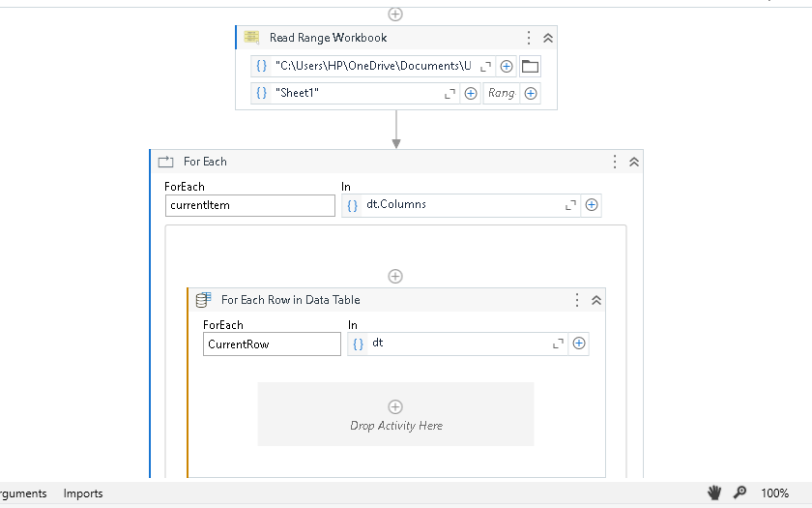Viewport: 812px width, 508px height.
Task: Collapse the For Each activity
Action: 634,162
